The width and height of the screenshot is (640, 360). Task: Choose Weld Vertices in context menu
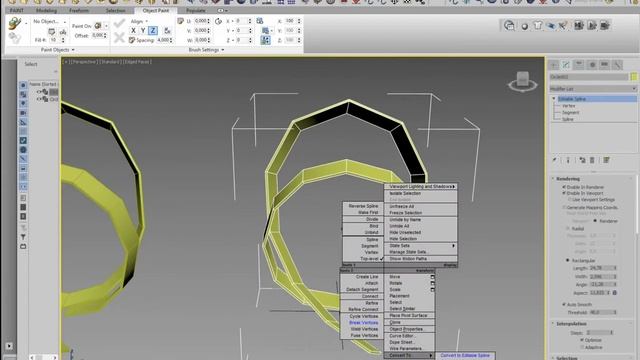pyautogui.click(x=364, y=329)
